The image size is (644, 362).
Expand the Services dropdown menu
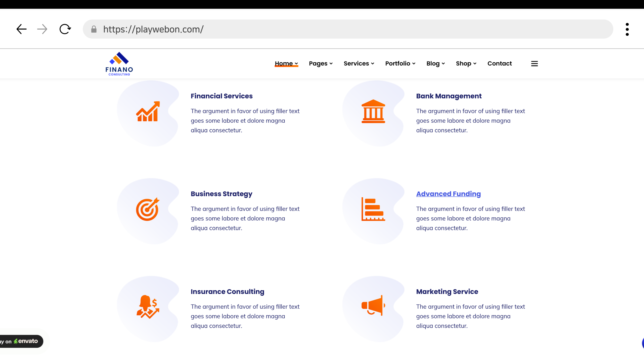[x=359, y=63]
